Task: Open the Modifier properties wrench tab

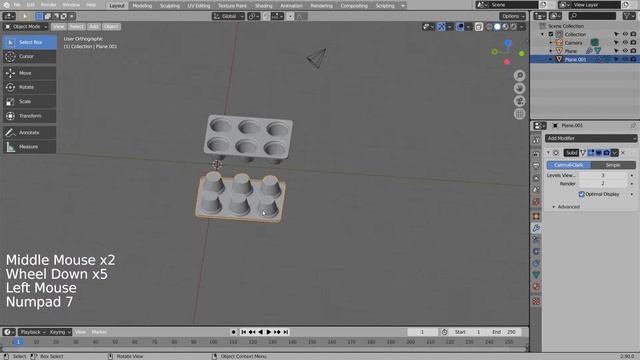Action: [x=536, y=228]
